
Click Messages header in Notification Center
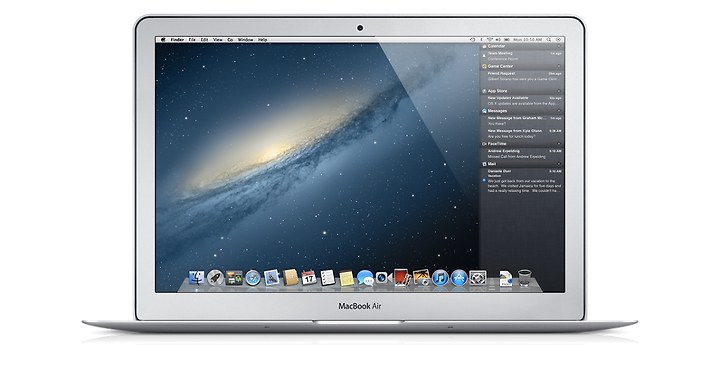[x=522, y=111]
